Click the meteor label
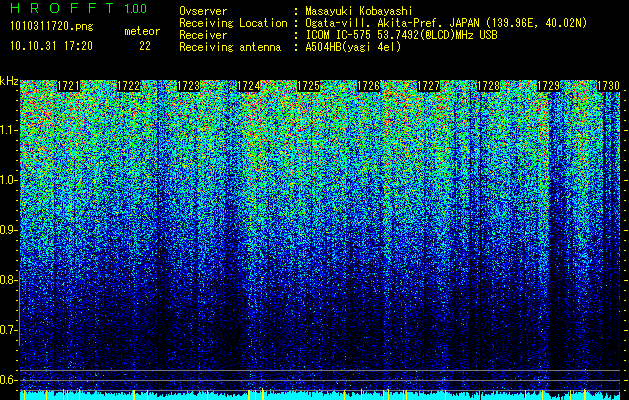This screenshot has height=400, width=629. click(142, 31)
